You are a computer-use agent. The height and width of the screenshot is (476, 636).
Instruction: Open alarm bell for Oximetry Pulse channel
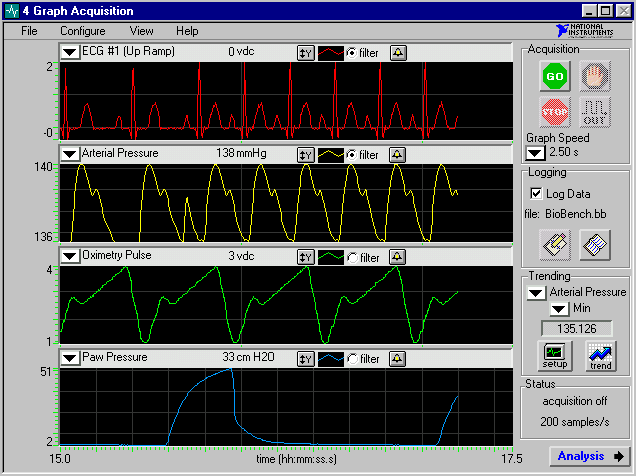point(397,257)
